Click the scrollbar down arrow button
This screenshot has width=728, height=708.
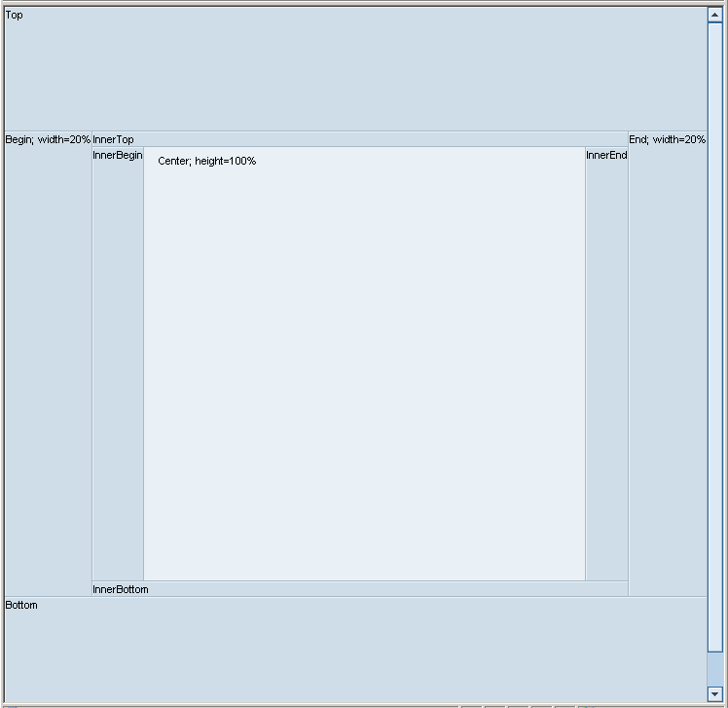[715, 694]
